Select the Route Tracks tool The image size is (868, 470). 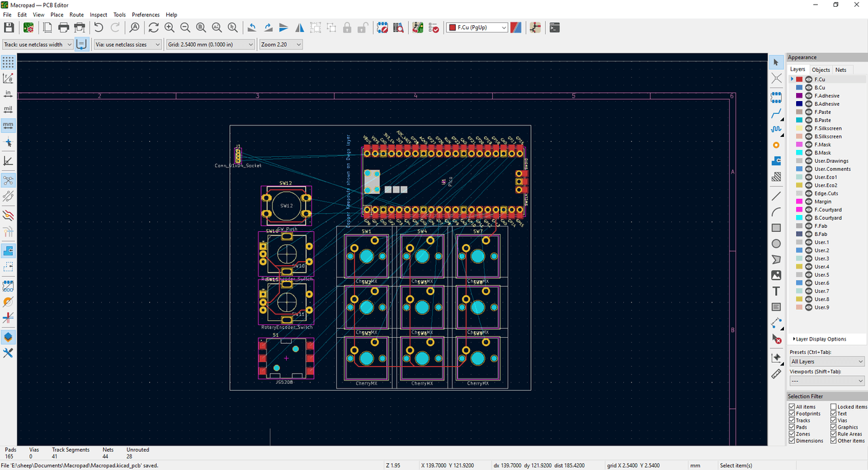776,113
